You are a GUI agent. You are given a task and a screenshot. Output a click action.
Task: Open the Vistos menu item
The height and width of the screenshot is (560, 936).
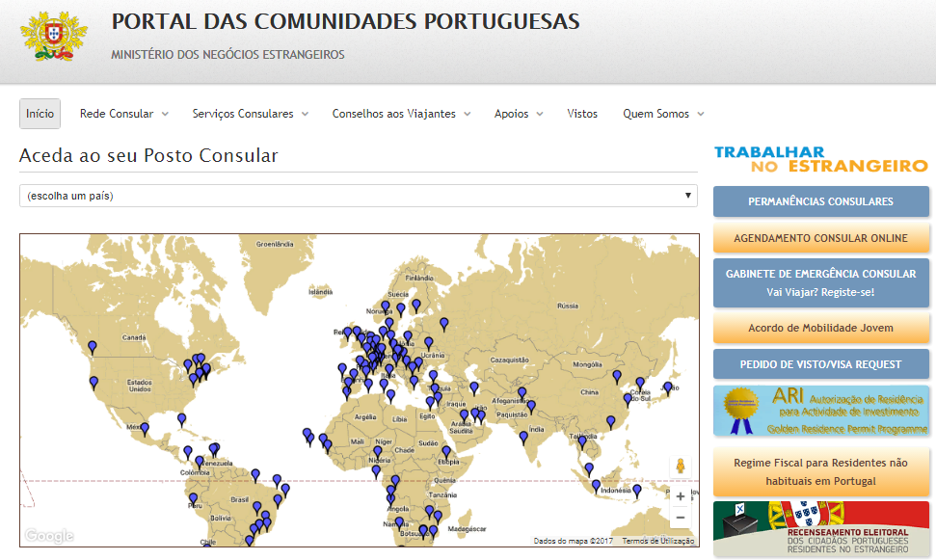click(x=582, y=114)
